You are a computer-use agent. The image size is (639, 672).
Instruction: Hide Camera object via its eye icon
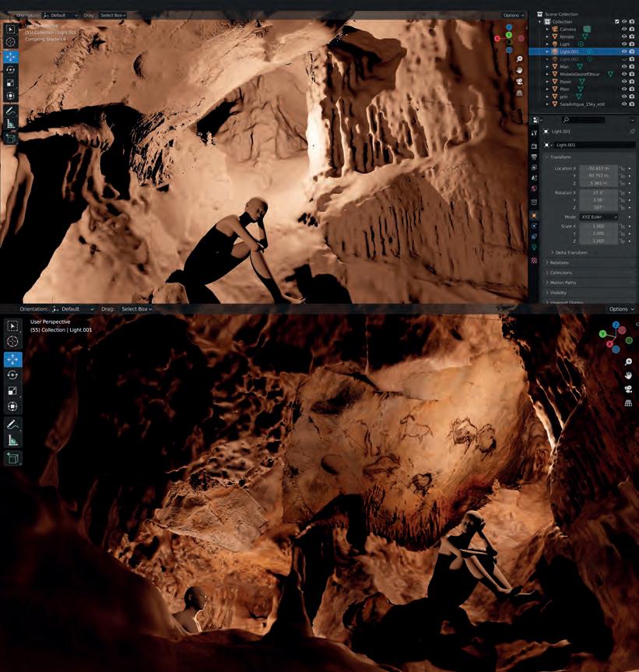624,29
